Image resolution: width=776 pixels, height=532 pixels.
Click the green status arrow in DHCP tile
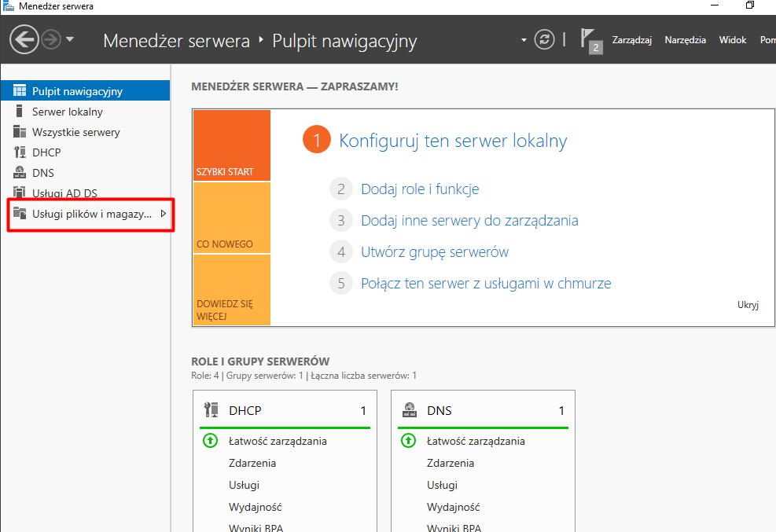pyautogui.click(x=210, y=441)
